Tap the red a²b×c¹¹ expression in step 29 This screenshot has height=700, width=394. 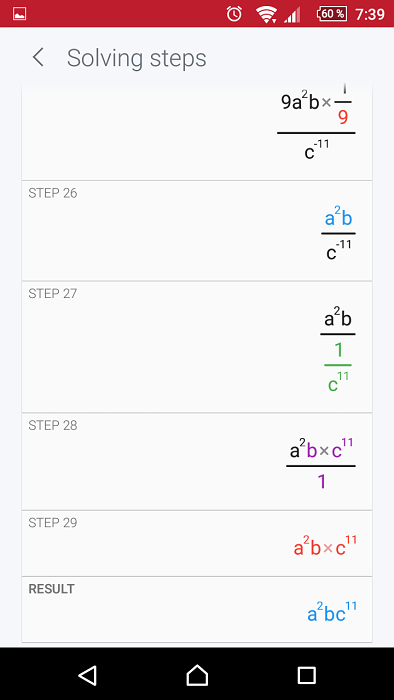[325, 546]
